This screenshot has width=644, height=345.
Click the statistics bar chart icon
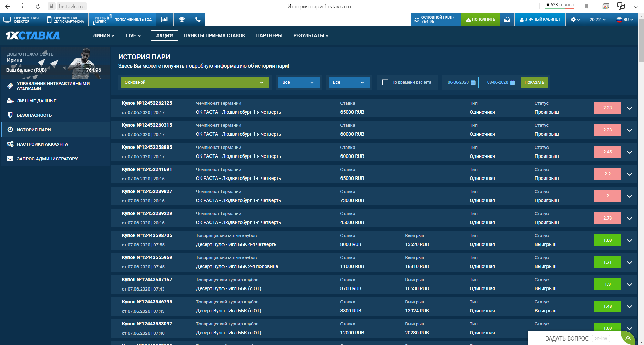[x=165, y=20]
